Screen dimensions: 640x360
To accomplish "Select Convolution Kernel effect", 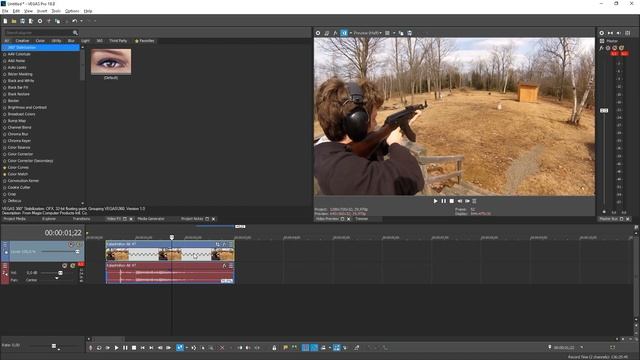I will [23, 181].
